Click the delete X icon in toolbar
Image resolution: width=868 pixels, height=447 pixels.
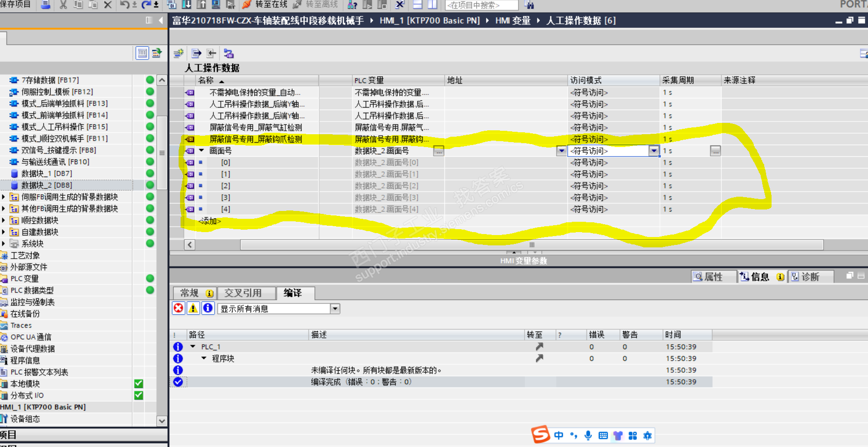tap(108, 5)
